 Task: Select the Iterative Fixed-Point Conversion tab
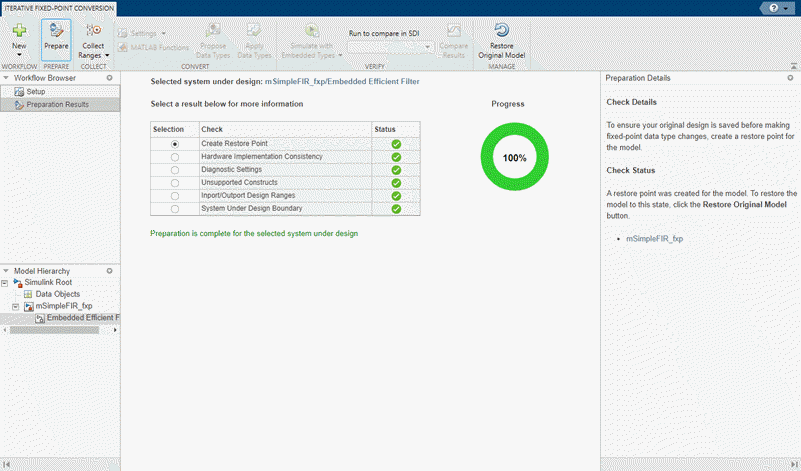pos(59,8)
